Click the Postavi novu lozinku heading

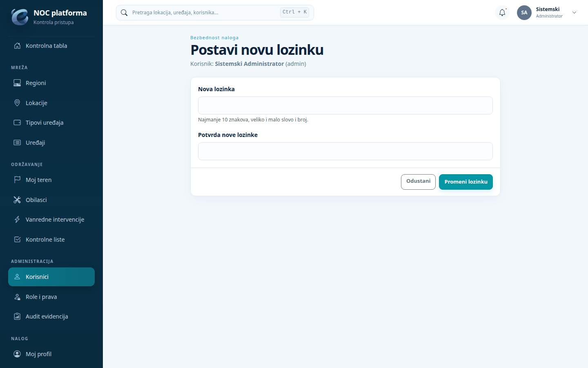[x=257, y=50]
